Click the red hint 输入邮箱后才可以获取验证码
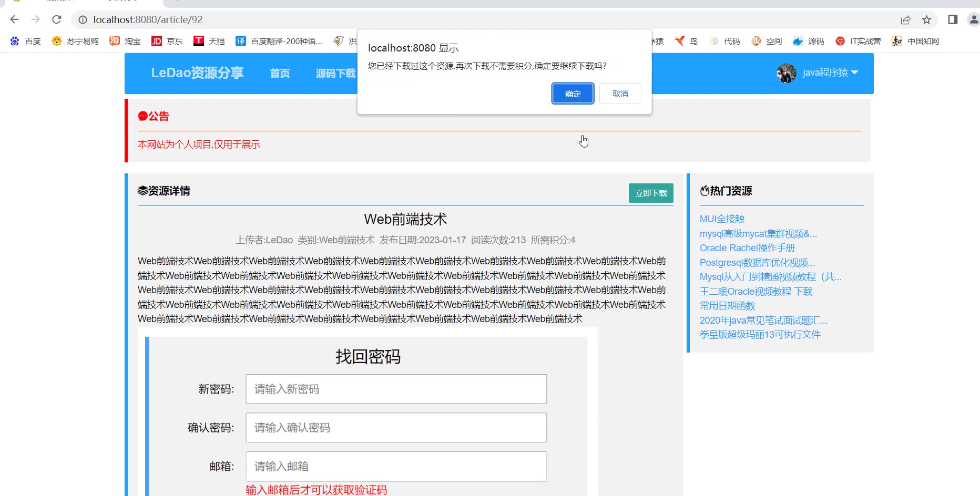The width and height of the screenshot is (980, 496). (x=317, y=490)
